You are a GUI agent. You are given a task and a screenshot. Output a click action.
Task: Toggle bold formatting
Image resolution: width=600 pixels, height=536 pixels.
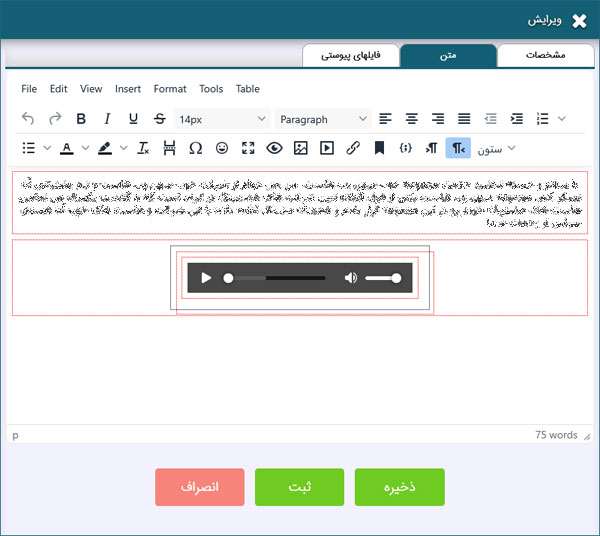click(81, 119)
